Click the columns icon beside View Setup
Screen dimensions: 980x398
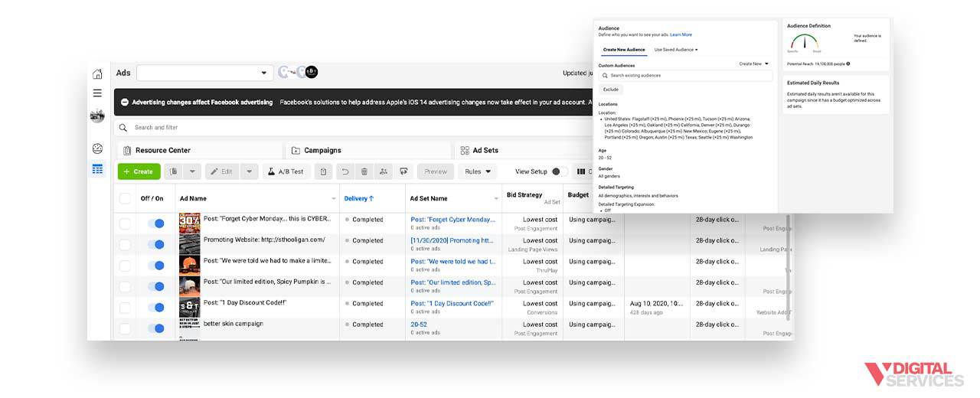[x=581, y=171]
